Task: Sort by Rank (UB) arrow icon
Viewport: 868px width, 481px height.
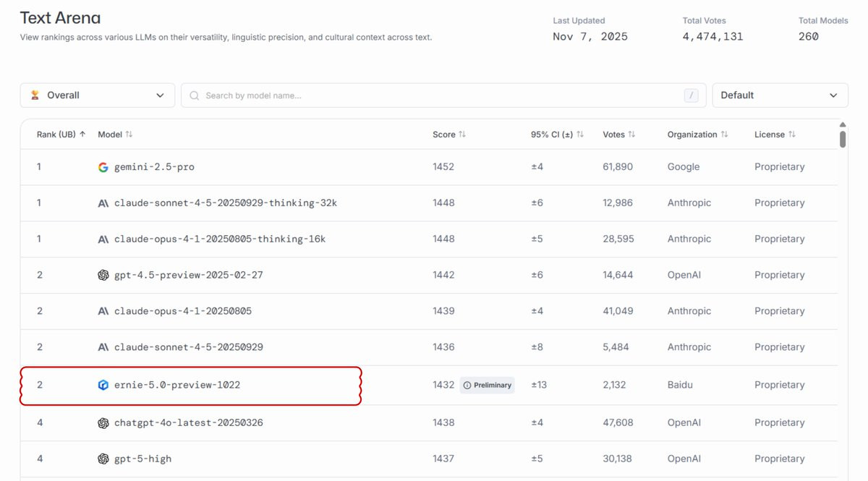Action: [82, 135]
